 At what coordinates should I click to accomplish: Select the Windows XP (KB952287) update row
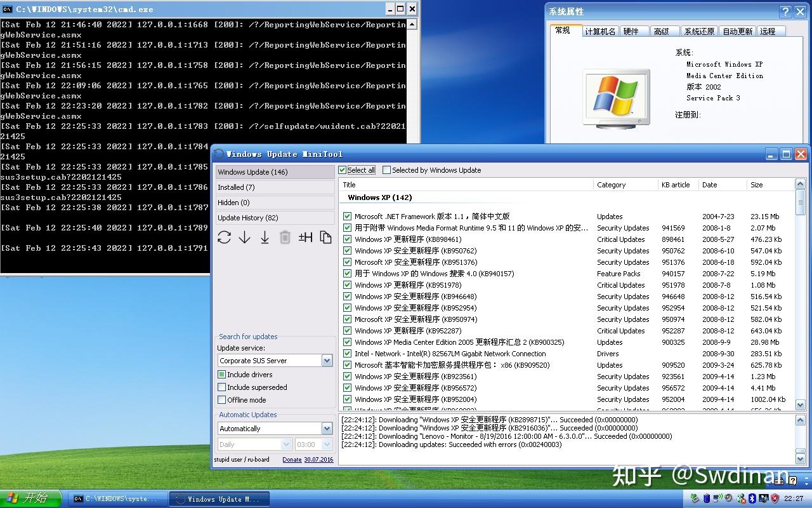pyautogui.click(x=566, y=331)
